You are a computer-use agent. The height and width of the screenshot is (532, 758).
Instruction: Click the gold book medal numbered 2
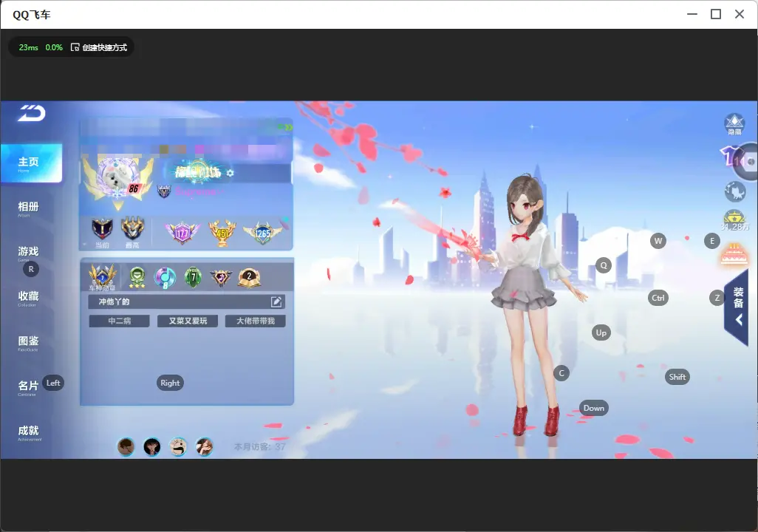pos(249,277)
